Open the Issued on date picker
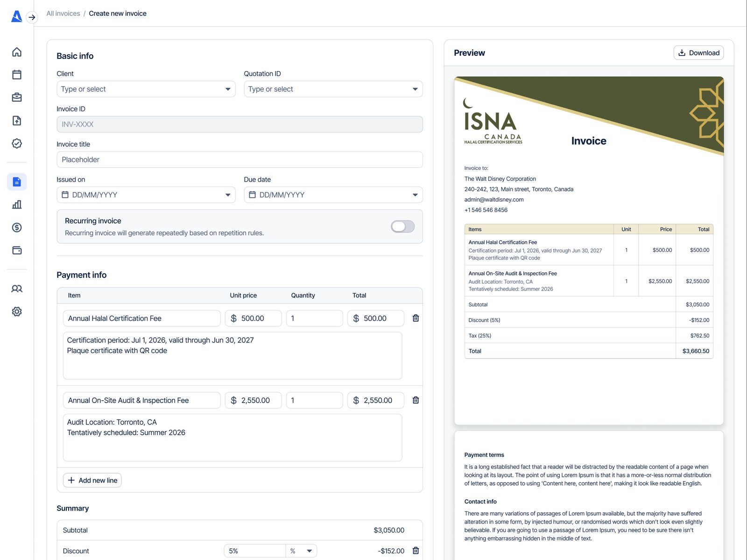747x560 pixels. click(146, 195)
